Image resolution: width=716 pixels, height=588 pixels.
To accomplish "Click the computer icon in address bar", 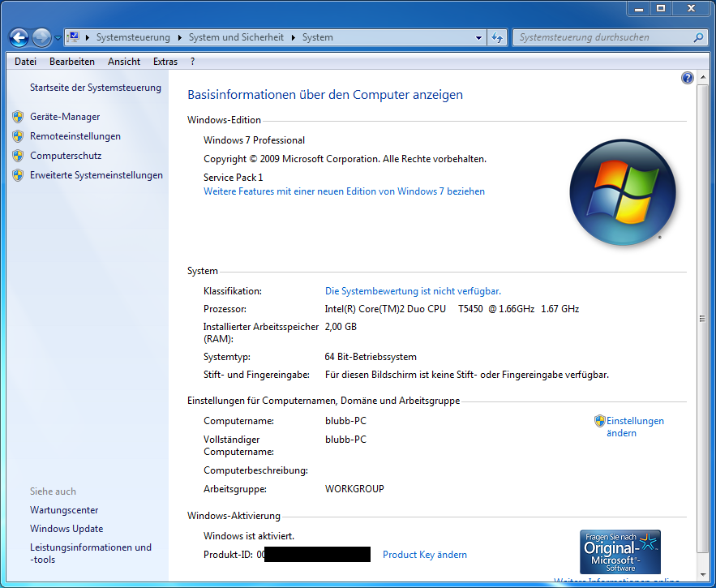I will [73, 37].
